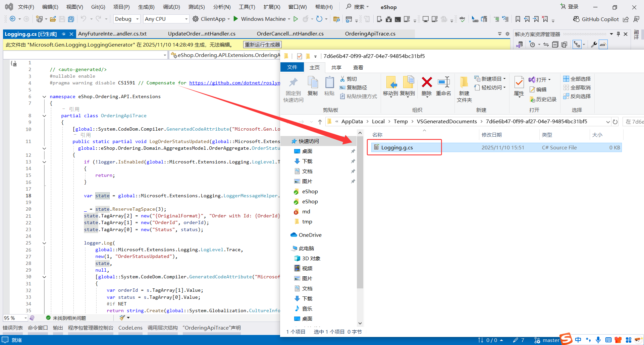Click the Start Without Debugging outline play icon

(296, 19)
